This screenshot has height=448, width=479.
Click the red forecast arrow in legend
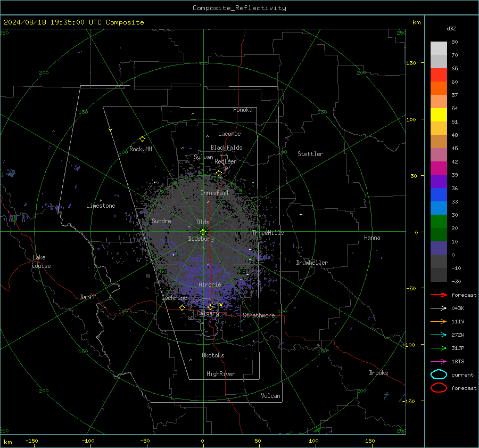(x=439, y=295)
